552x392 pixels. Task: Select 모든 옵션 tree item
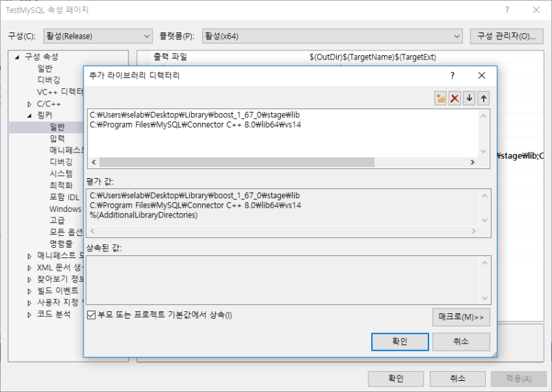[x=66, y=232]
